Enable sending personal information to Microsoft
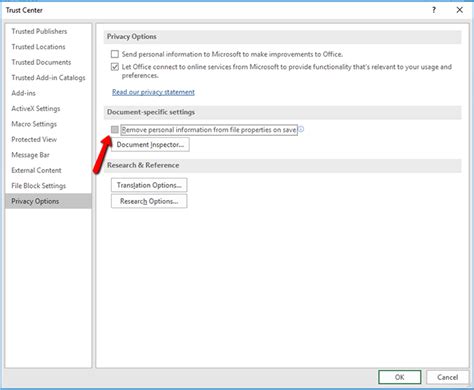This screenshot has width=474, height=390. point(115,54)
